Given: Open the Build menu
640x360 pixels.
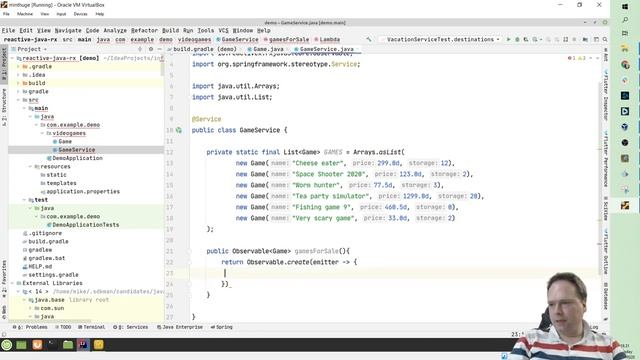Looking at the screenshot, I should pos(170,31).
